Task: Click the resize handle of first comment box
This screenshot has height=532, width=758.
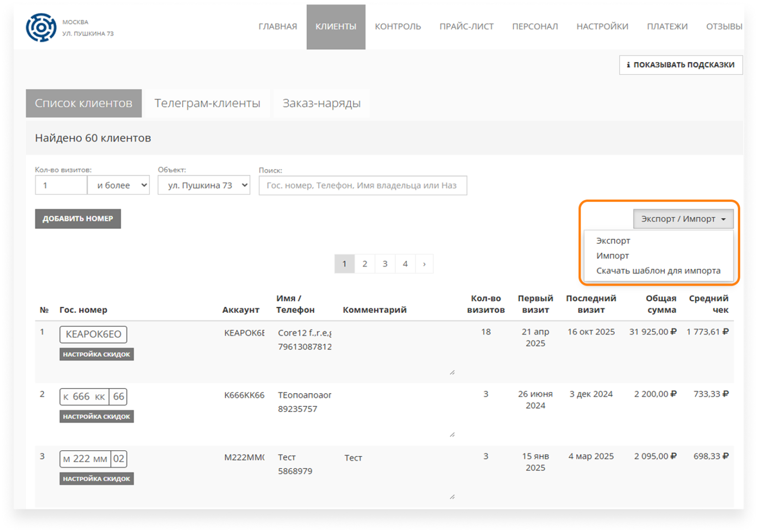Action: coord(452,372)
